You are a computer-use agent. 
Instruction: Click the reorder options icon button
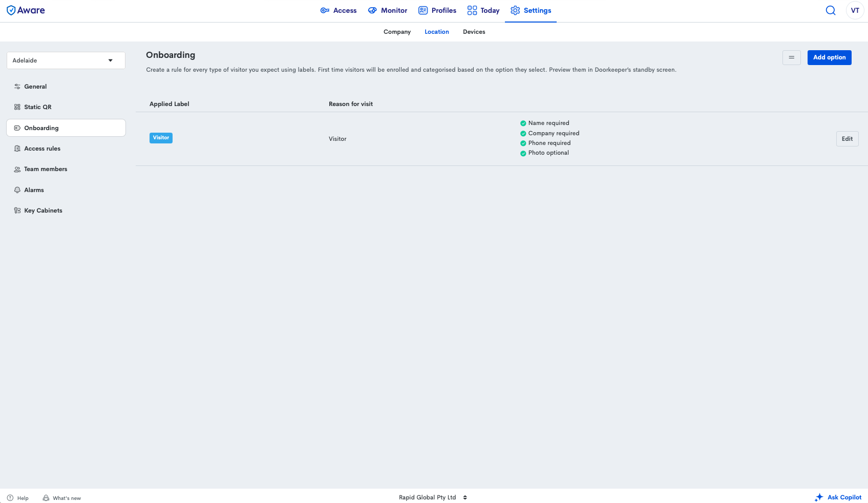coord(791,57)
